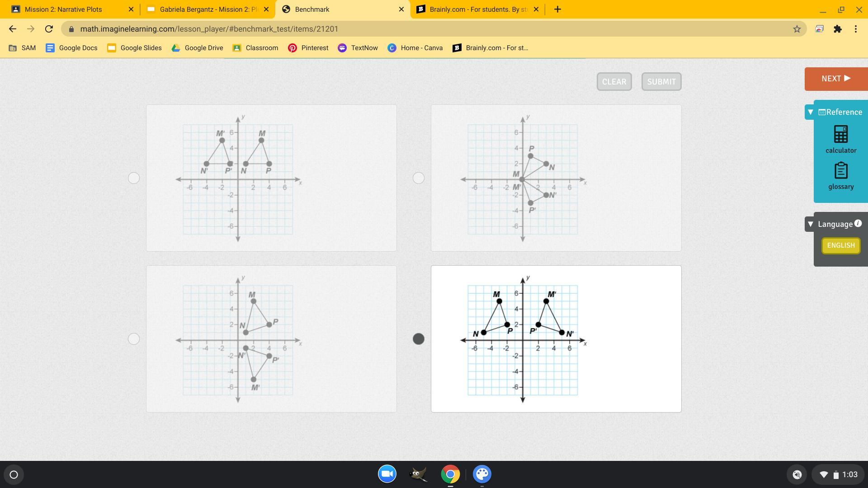Open the glossary clipboard icon
The width and height of the screenshot is (868, 488).
(x=840, y=171)
